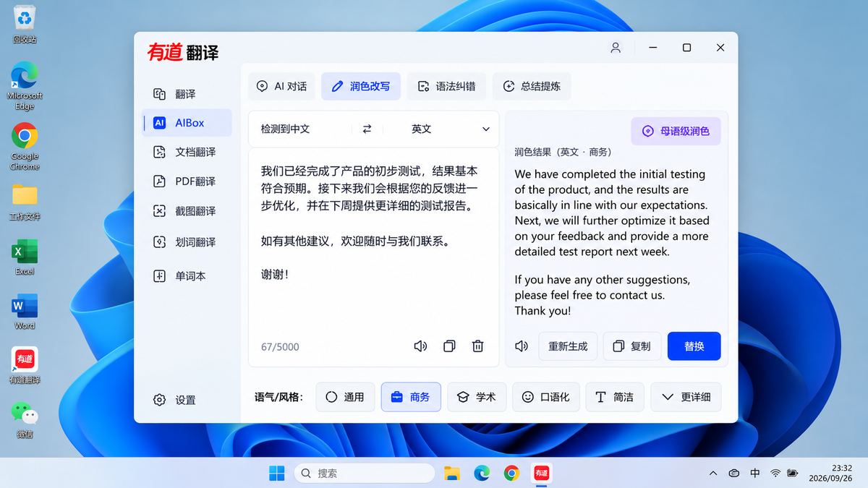
Task: Open 微信 WeChat desktop icon
Action: pos(25,420)
